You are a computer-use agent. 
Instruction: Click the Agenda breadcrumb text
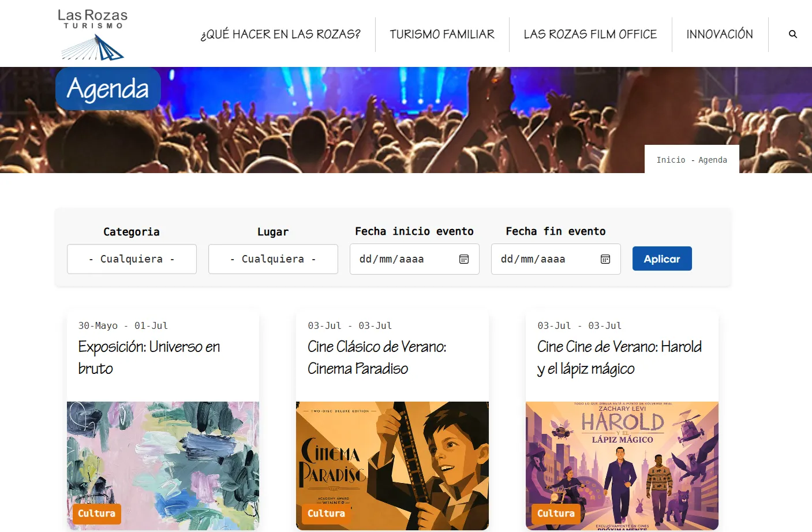pyautogui.click(x=713, y=160)
